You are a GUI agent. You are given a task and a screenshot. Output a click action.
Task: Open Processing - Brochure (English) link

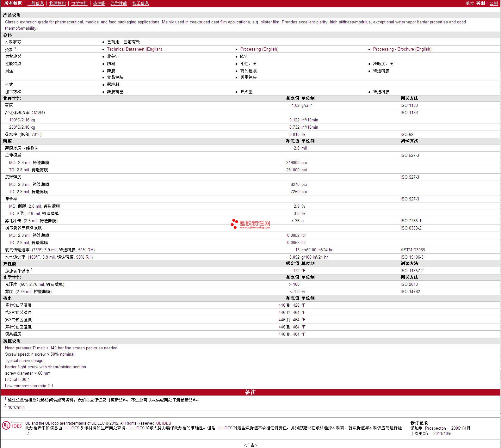point(402,49)
